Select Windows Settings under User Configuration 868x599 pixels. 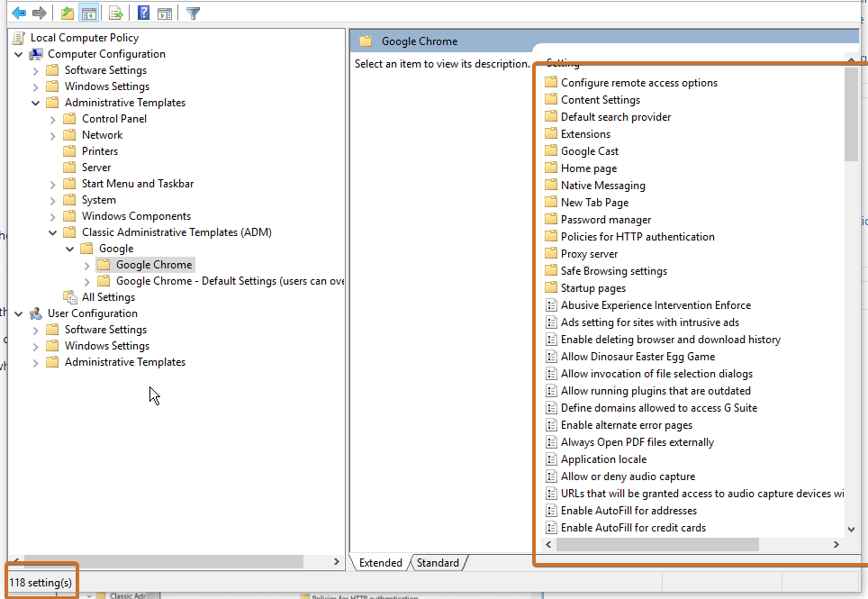click(x=107, y=346)
